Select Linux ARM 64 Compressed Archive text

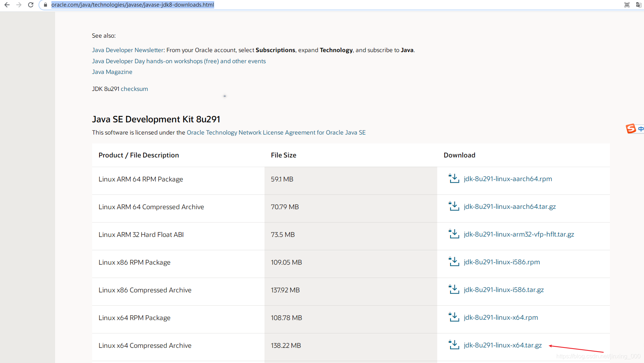(151, 207)
